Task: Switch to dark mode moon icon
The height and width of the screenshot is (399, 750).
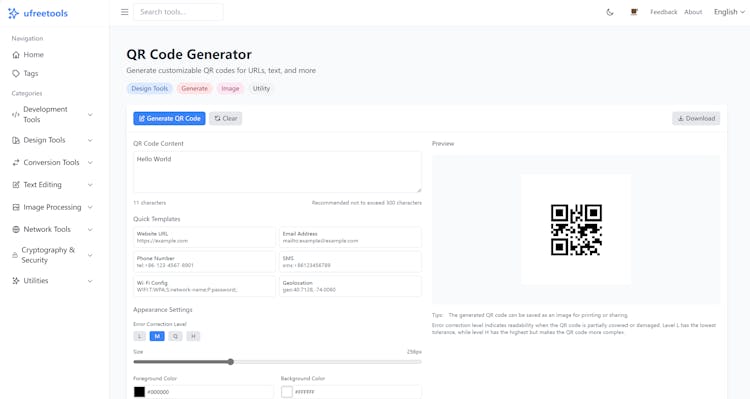Action: tap(610, 12)
